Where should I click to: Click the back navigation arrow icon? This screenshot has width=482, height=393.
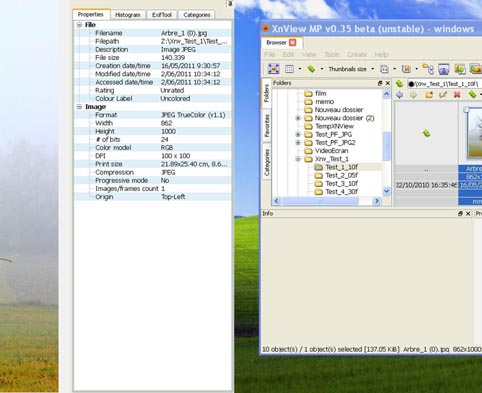point(399,95)
